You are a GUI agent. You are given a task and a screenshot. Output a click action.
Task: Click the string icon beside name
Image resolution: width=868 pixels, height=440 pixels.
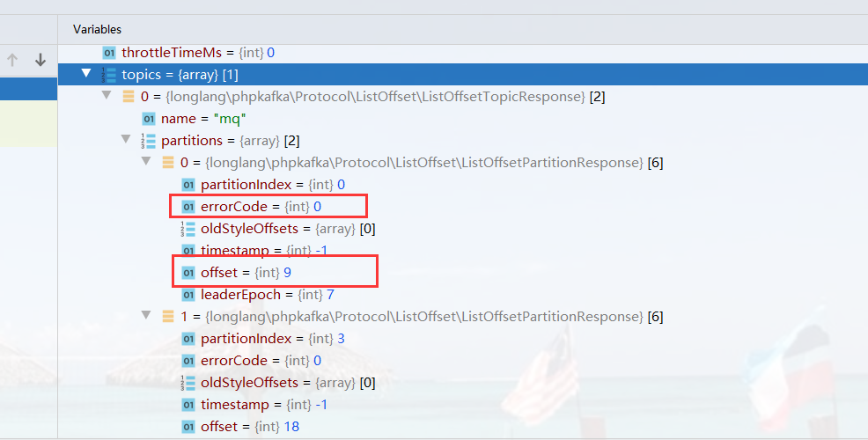(x=149, y=119)
